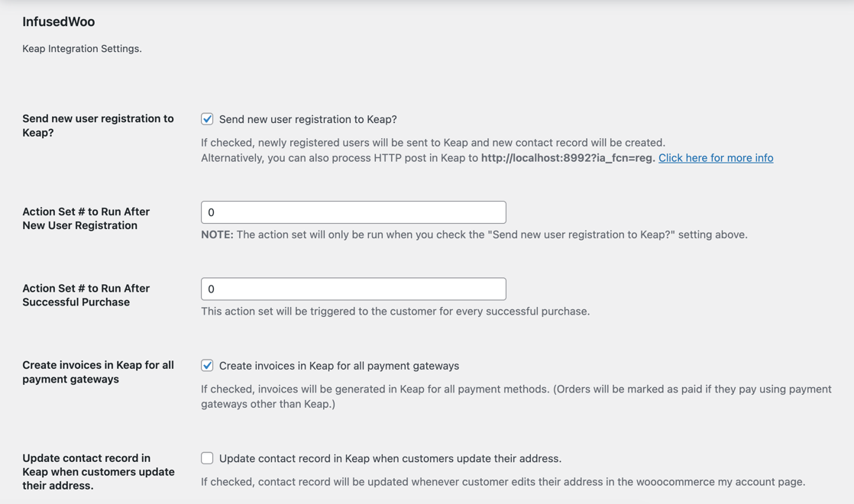Focus the successful purchase action set field
This screenshot has height=504, width=854.
[353, 289]
